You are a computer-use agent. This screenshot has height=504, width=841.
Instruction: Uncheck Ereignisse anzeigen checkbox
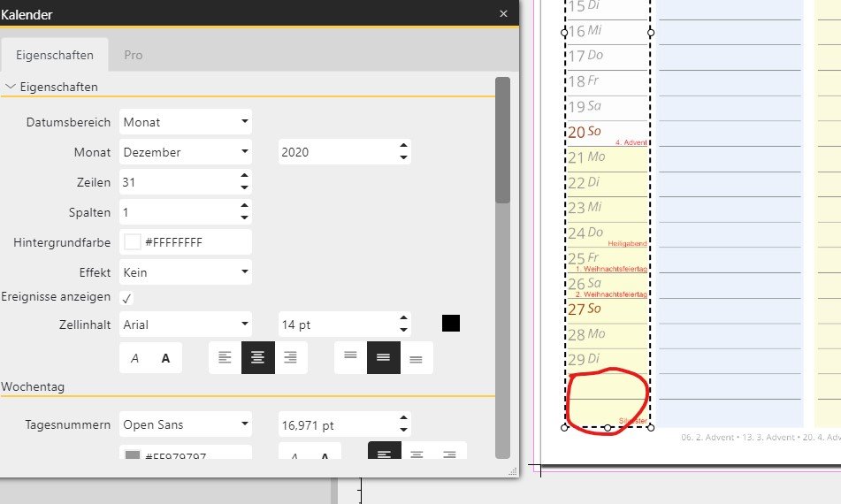(126, 298)
